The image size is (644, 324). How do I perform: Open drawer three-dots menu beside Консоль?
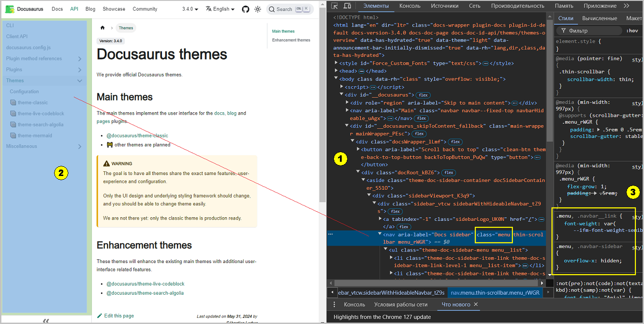click(x=334, y=304)
